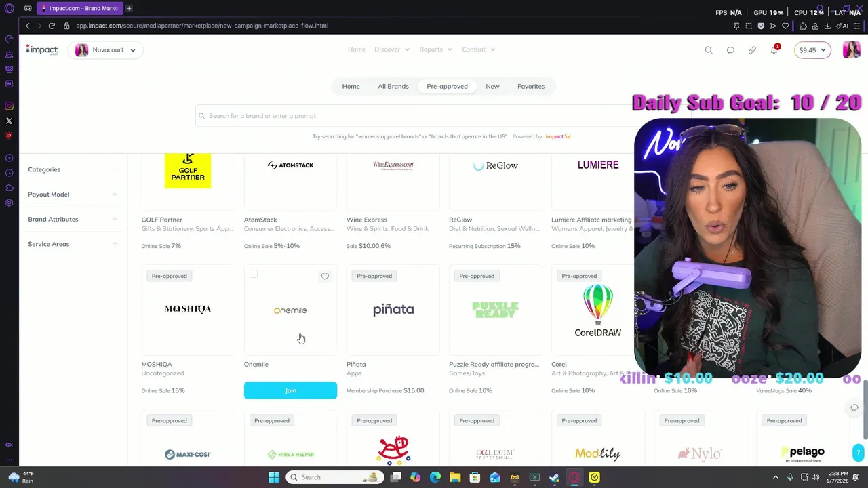Click the impact.com logo
Screen dimensions: 868x488
tap(42, 49)
